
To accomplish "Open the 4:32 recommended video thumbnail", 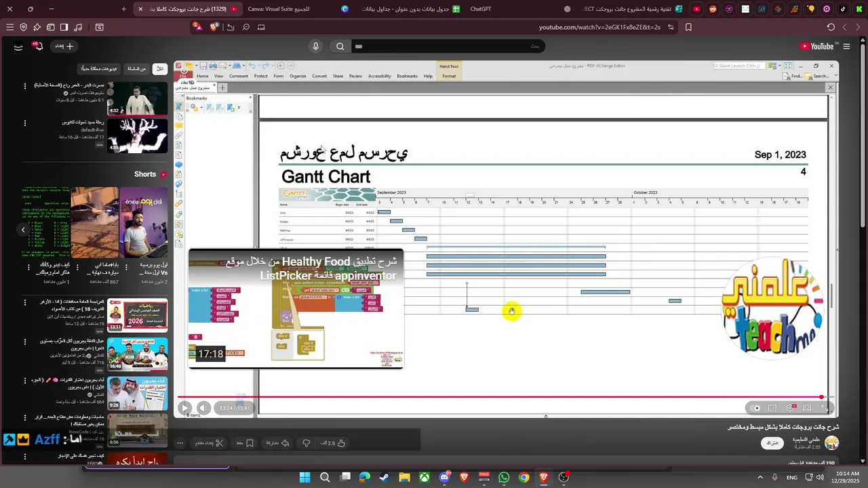I will [x=138, y=98].
